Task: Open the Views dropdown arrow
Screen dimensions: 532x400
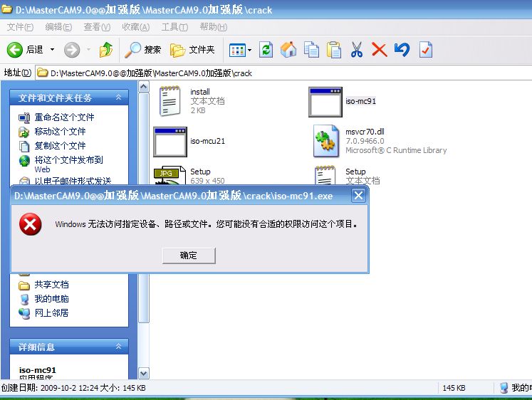Action: [x=250, y=50]
